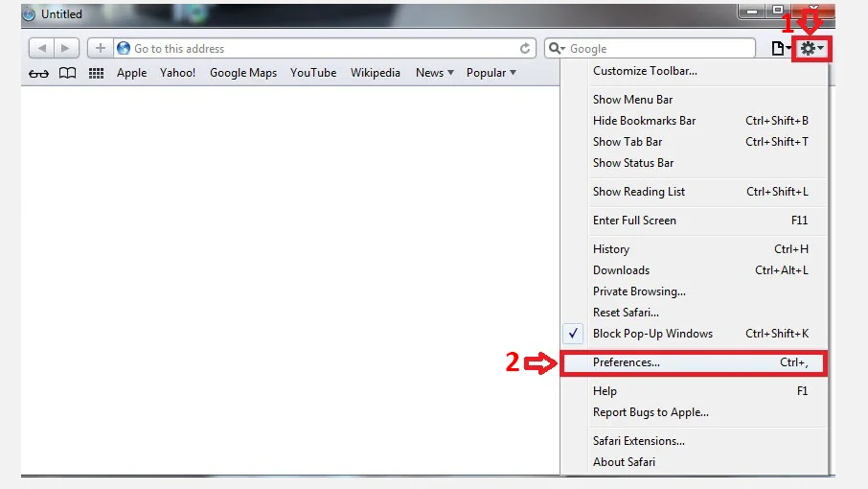
Task: Expand the News bookmarks dropdown
Action: [435, 73]
